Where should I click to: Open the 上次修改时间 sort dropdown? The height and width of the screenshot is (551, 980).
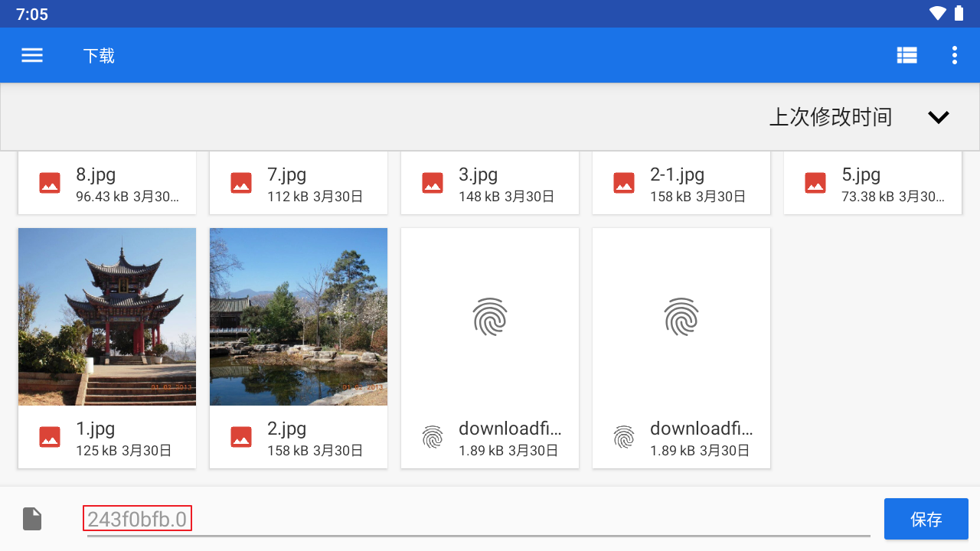click(831, 117)
